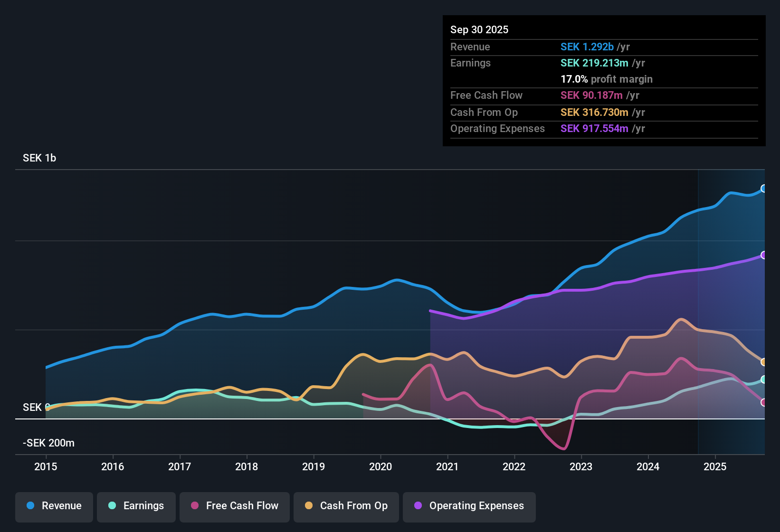The width and height of the screenshot is (780, 532).
Task: Click the teal Earnings dot icon in legend
Action: tap(112, 506)
